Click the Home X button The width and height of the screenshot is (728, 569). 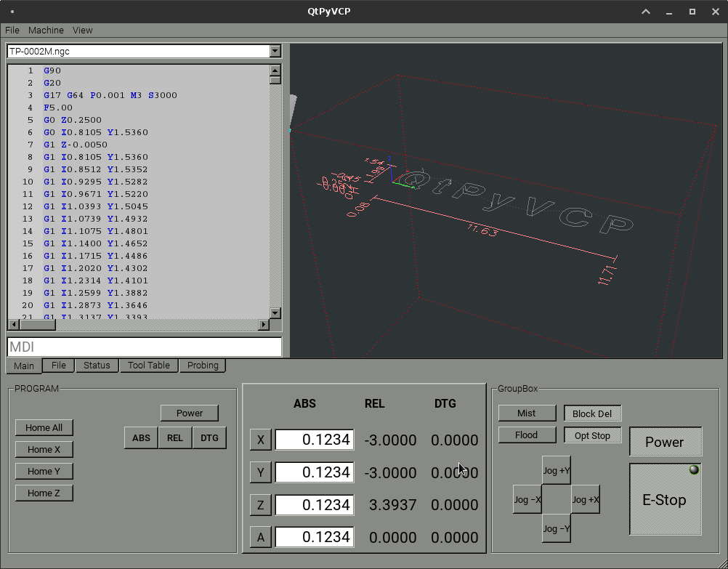(x=44, y=450)
